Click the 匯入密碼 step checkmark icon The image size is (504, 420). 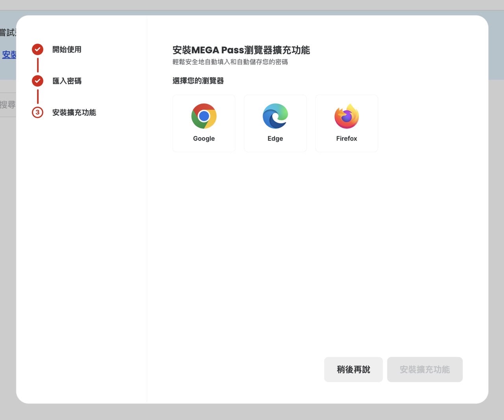[x=37, y=81]
